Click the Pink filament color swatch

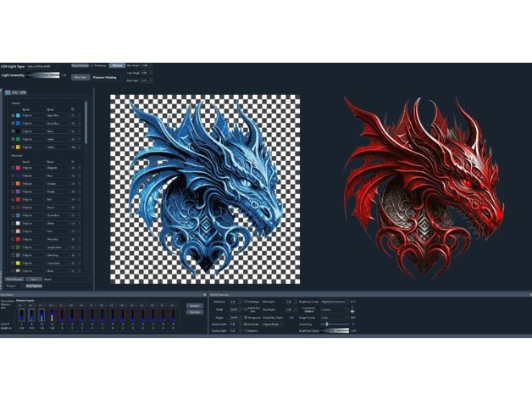tap(18, 231)
